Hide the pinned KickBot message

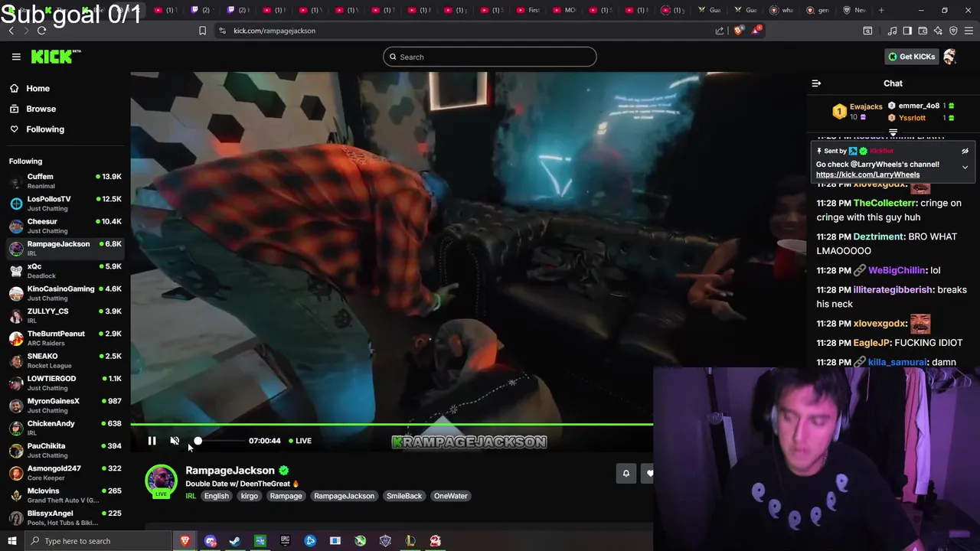965,151
